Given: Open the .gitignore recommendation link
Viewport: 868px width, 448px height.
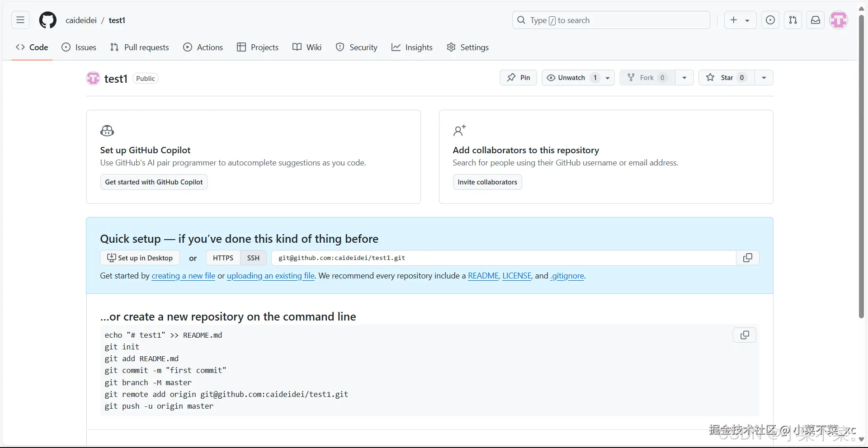Looking at the screenshot, I should click(567, 276).
